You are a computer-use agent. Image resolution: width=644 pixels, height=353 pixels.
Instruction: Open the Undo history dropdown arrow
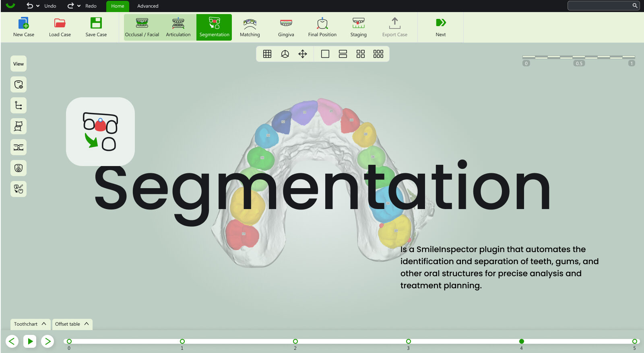point(38,6)
